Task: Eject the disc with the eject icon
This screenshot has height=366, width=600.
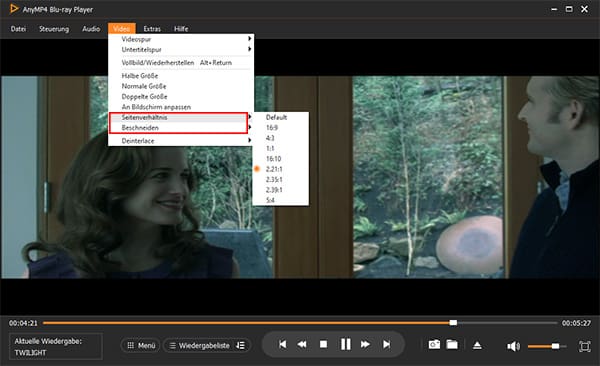Action: coord(477,345)
